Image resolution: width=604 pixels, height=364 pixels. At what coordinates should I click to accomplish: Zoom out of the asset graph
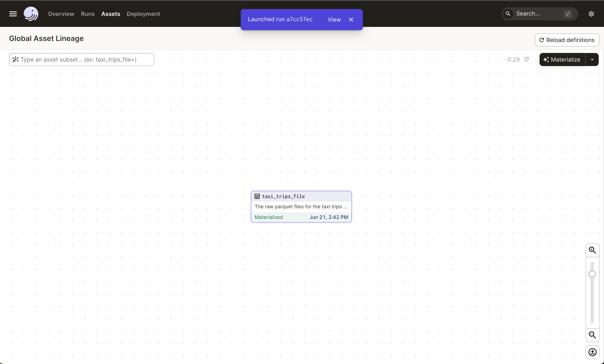(592, 335)
